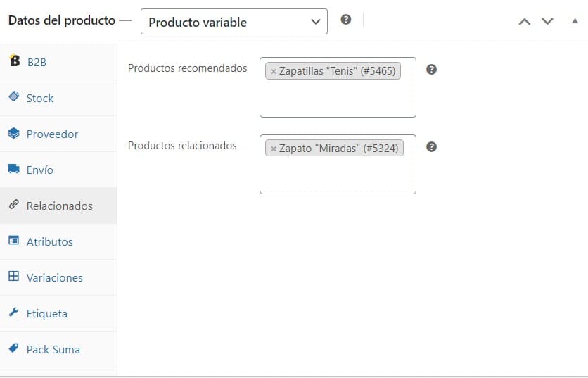This screenshot has width=588, height=378.
Task: Remove Zapato "Miradas" from related products
Action: [x=274, y=149]
